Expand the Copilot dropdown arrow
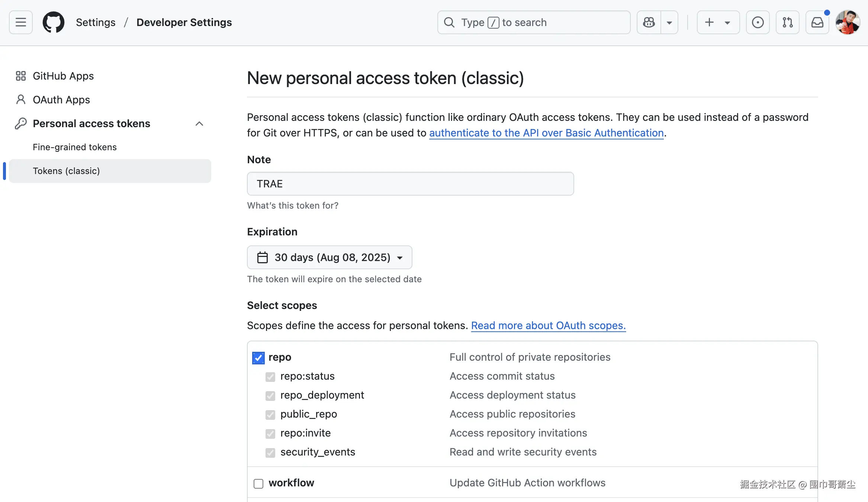 [669, 22]
